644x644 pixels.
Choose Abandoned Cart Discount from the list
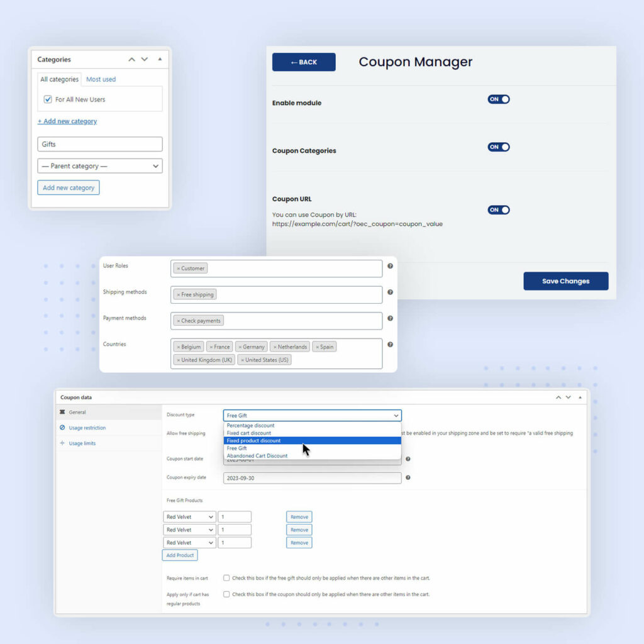point(257,456)
